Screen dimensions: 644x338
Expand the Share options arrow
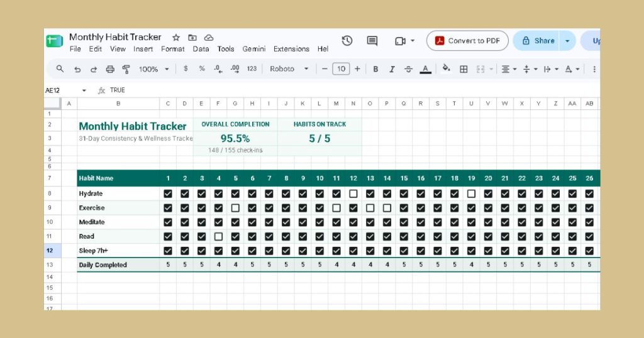click(567, 41)
